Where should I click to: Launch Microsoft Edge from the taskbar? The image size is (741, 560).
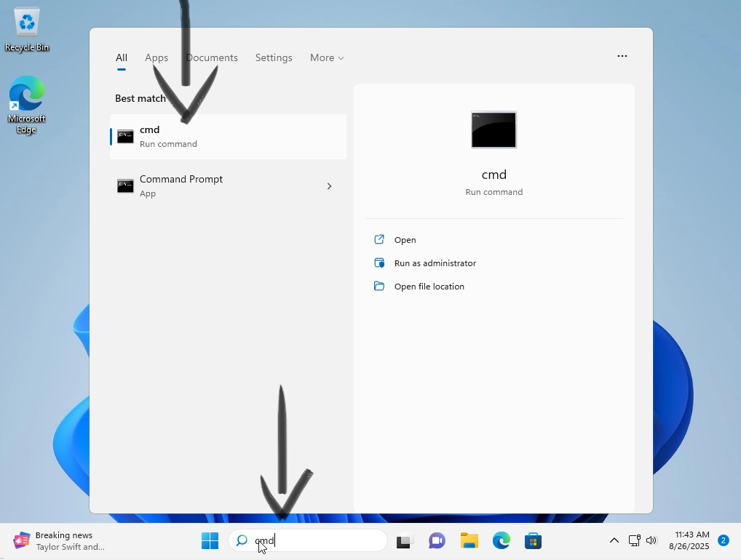pyautogui.click(x=502, y=541)
